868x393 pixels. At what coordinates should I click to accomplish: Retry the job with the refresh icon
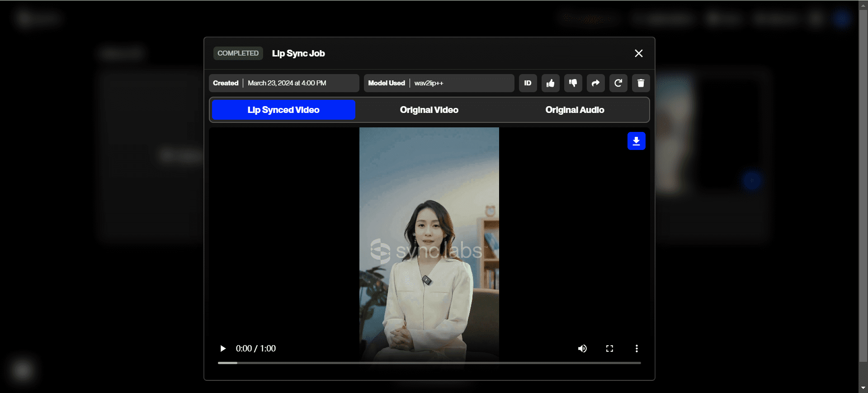click(618, 83)
